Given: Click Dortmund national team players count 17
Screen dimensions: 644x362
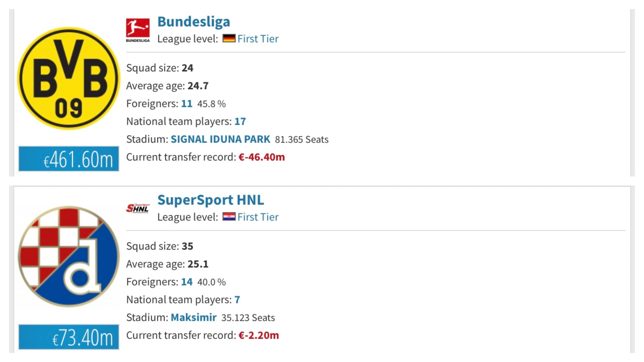Looking at the screenshot, I should coord(240,121).
